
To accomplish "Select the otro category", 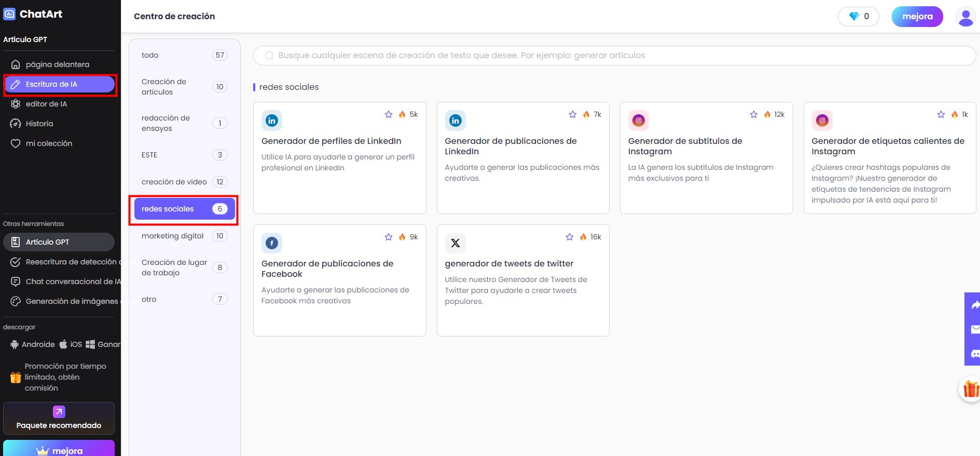I will 184,299.
